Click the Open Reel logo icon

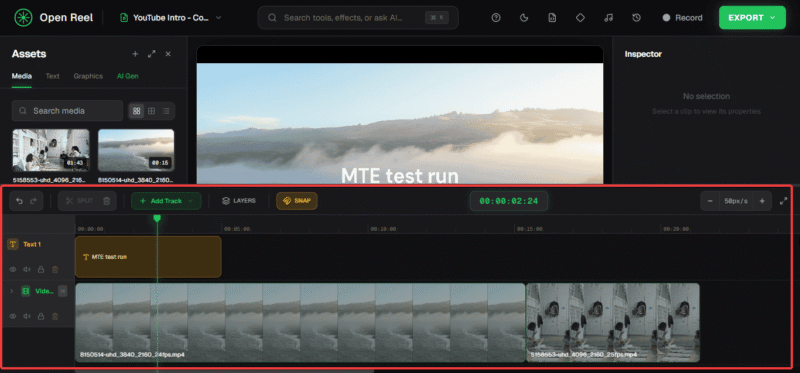pos(23,18)
